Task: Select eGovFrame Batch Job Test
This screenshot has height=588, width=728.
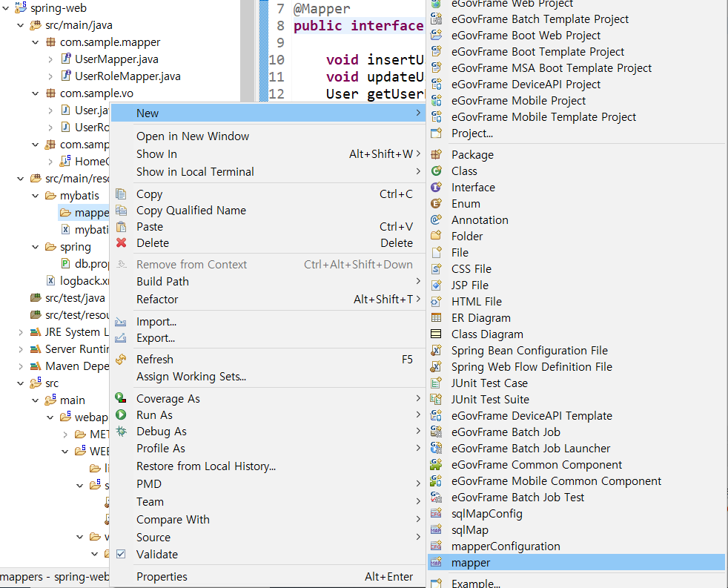Action: (x=576, y=498)
